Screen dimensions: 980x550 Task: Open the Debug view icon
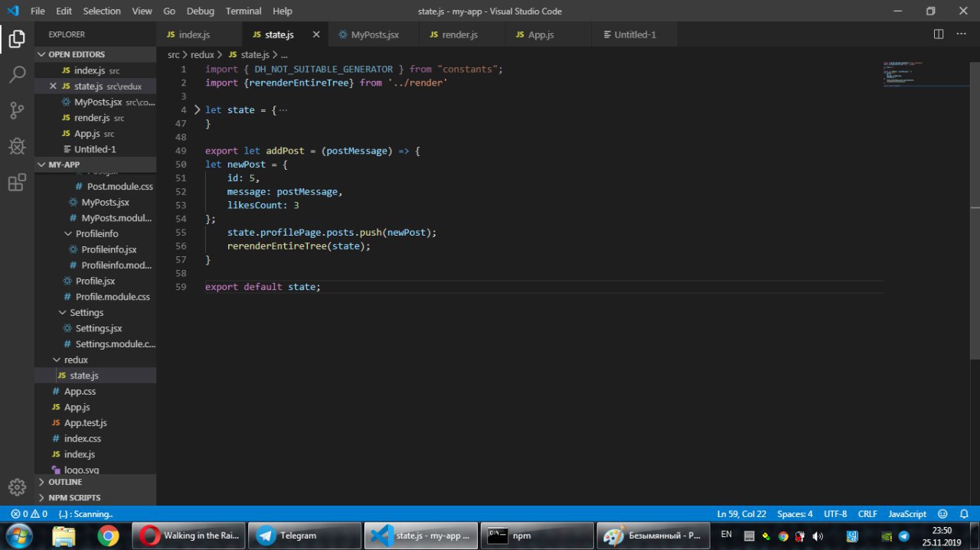(x=17, y=146)
